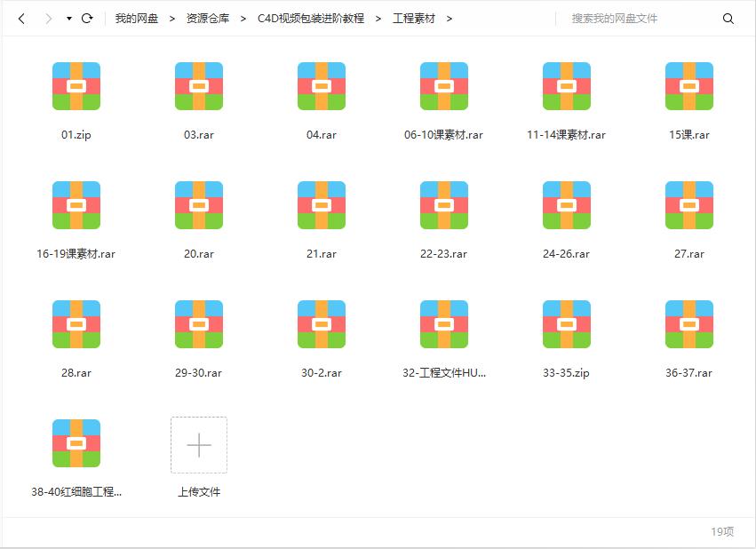756x549 pixels.
Task: Click the plus box to upload files
Action: 199,445
